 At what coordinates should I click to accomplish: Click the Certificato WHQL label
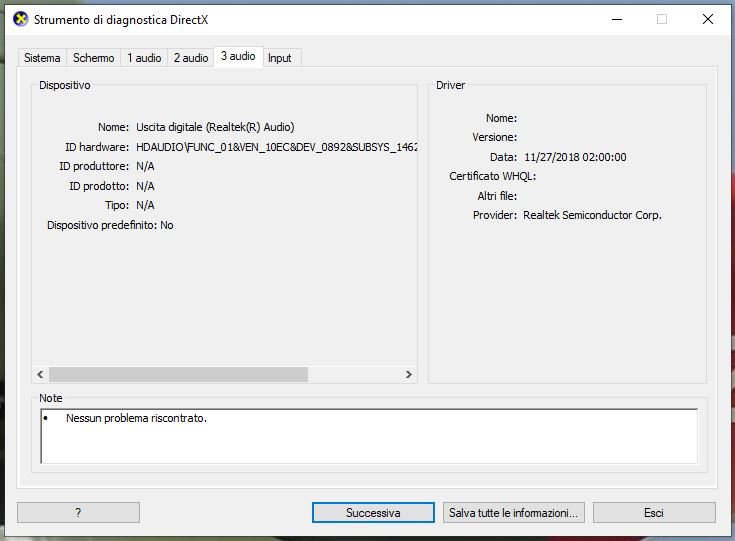pyautogui.click(x=493, y=176)
